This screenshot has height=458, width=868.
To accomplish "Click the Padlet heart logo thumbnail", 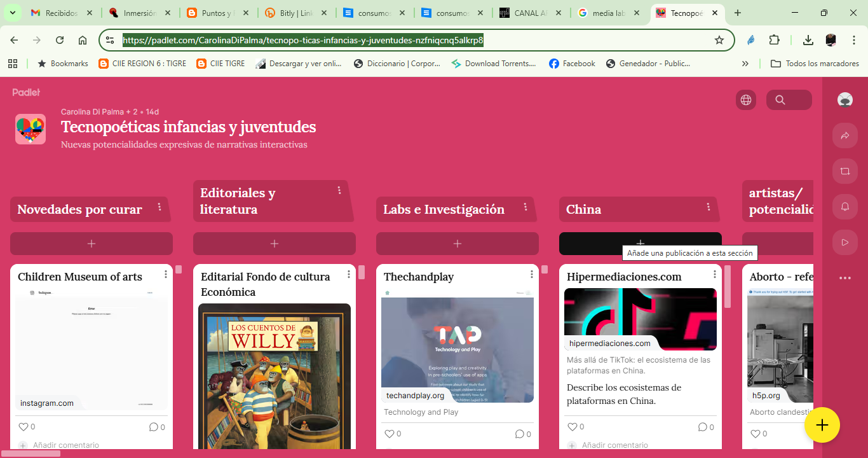I will [30, 128].
